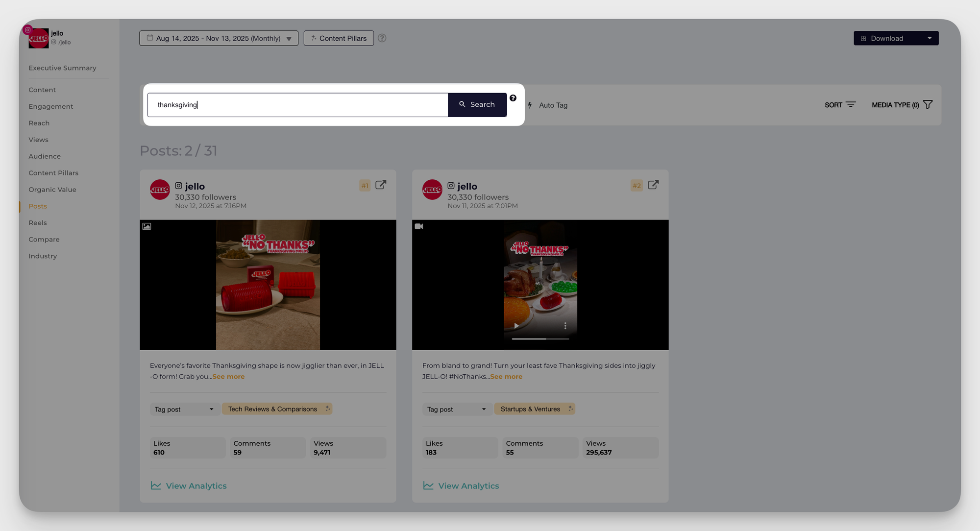Open first post in external link icon
Screen dimensions: 980x531
click(381, 185)
